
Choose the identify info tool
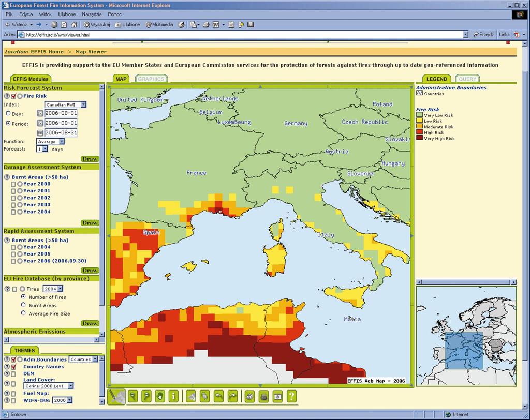[x=173, y=396]
